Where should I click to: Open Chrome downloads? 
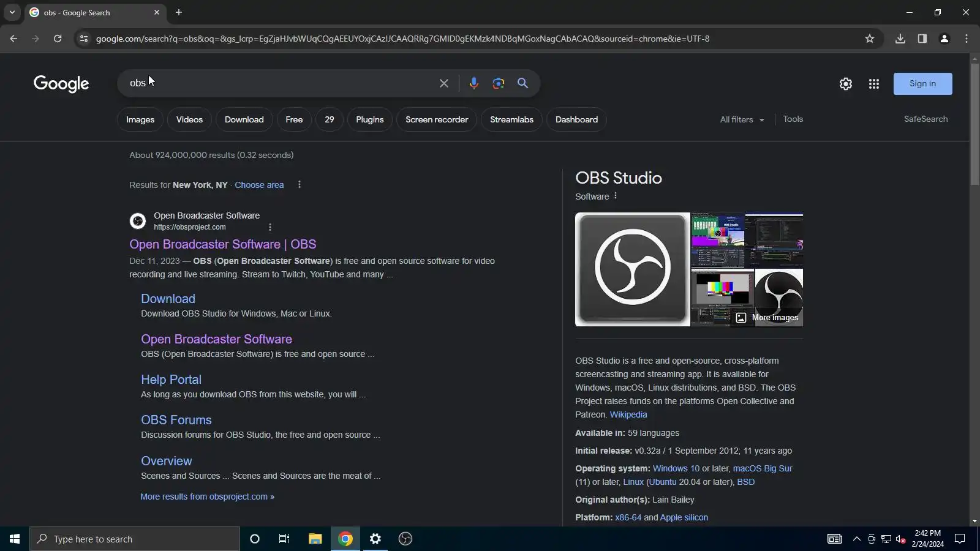click(900, 39)
